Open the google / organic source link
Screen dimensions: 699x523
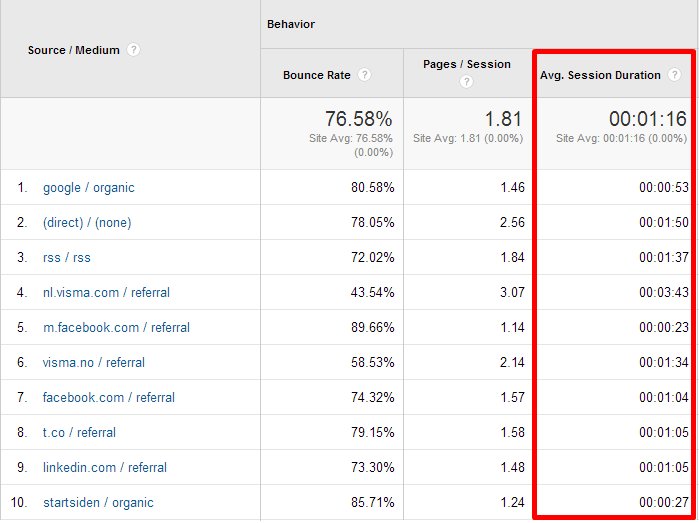[x=89, y=188]
